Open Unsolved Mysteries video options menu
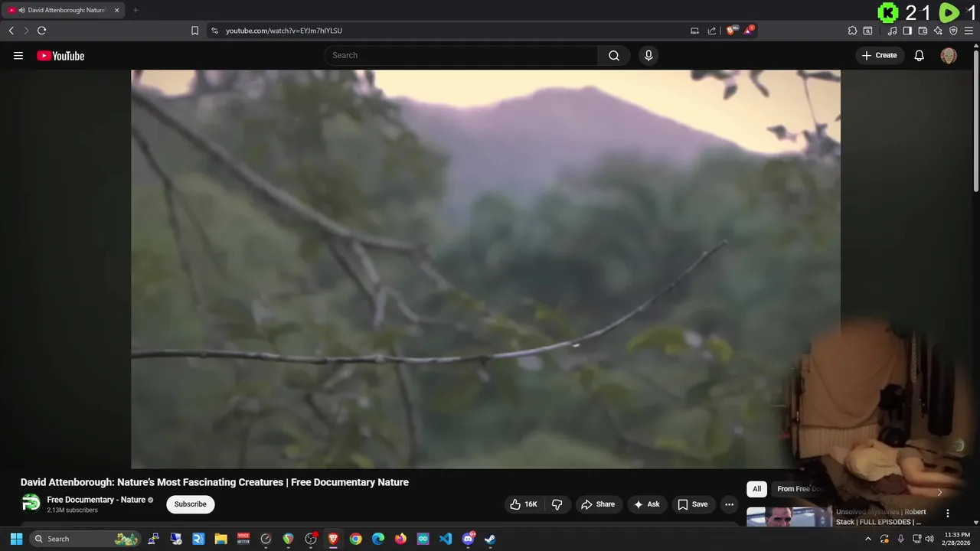 [947, 514]
